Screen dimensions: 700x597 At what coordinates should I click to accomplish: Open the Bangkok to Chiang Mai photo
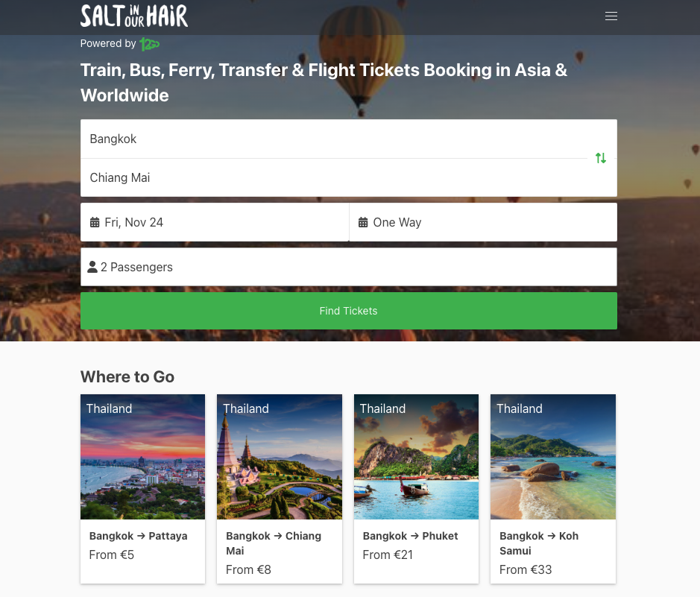pyautogui.click(x=280, y=456)
